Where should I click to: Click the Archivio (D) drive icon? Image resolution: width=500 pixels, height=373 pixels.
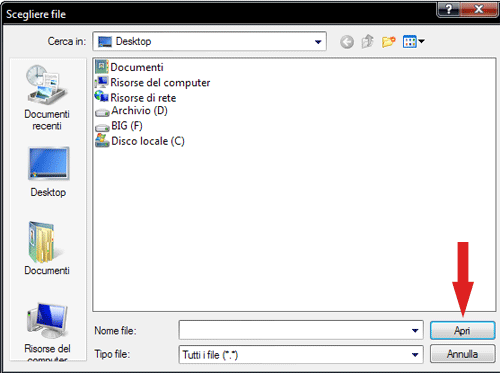[x=102, y=113]
